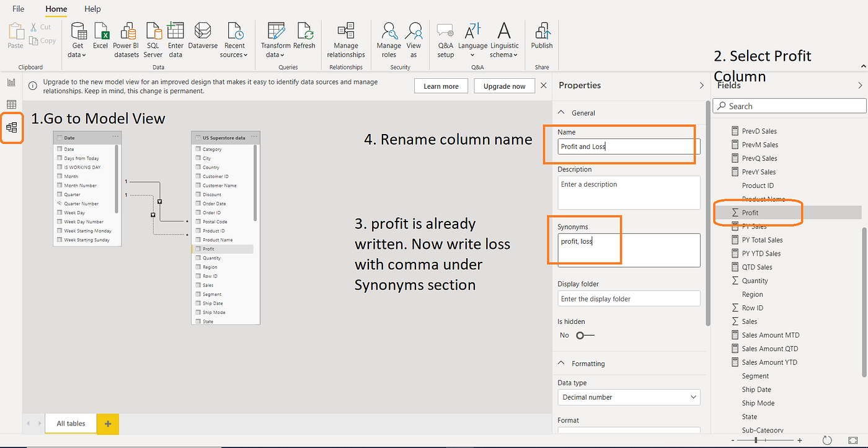Select Data view in the sidebar
868x448 pixels.
point(11,104)
